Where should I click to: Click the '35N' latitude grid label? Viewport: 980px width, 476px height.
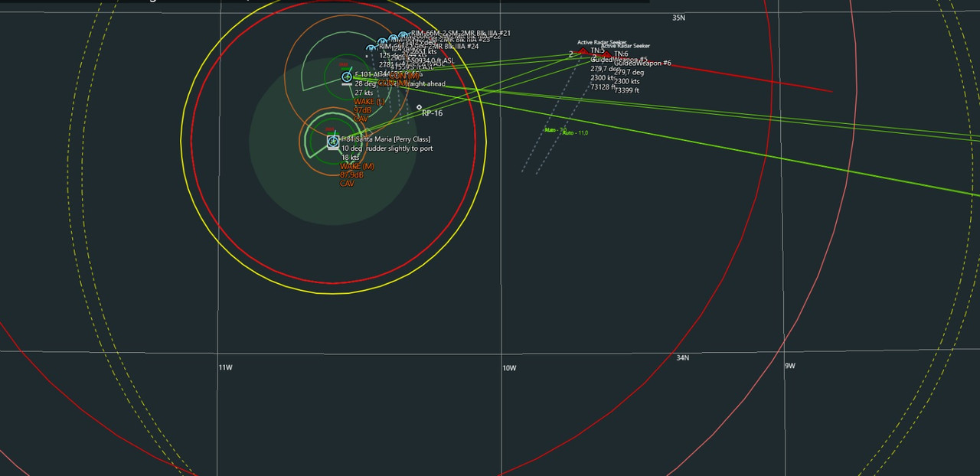click(679, 18)
